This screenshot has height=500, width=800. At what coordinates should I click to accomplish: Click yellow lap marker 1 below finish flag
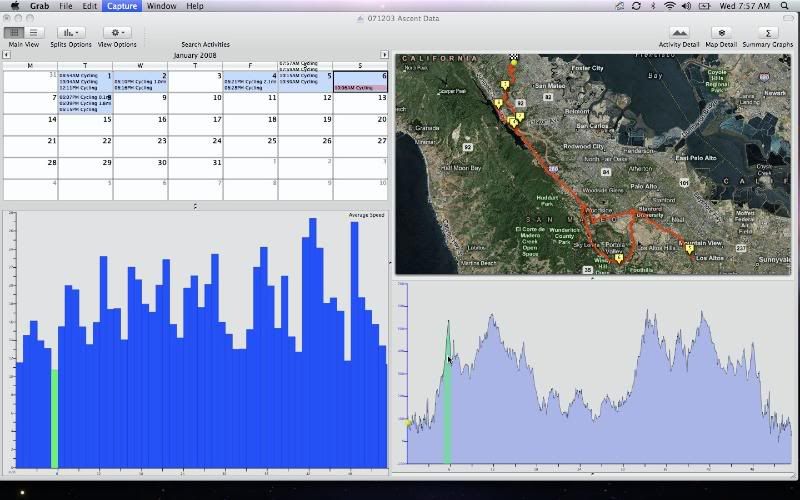[x=505, y=85]
